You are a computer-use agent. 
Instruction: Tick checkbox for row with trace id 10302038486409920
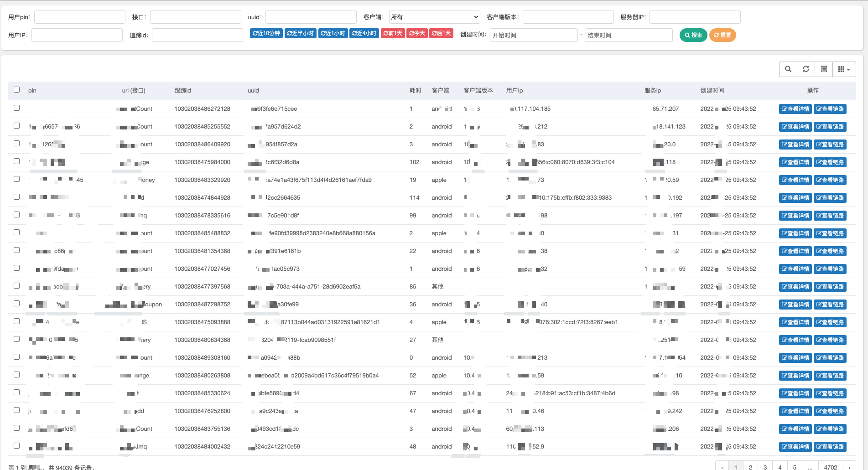(17, 144)
